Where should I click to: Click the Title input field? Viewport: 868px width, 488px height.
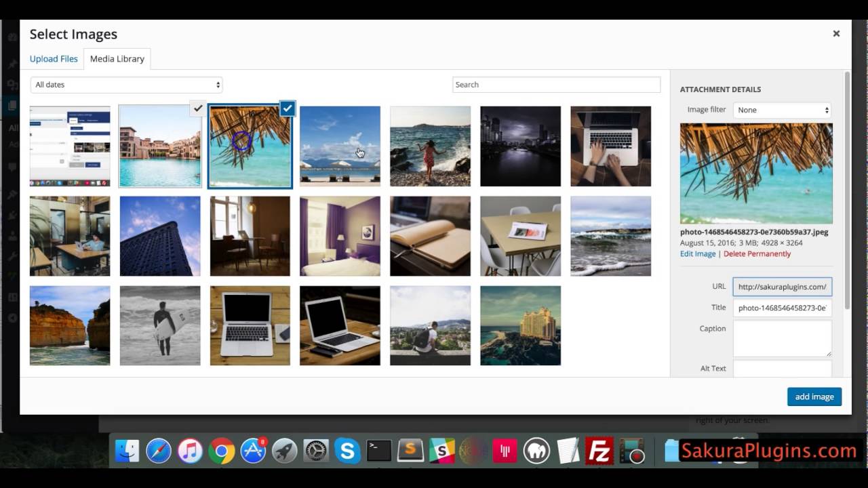[782, 308]
